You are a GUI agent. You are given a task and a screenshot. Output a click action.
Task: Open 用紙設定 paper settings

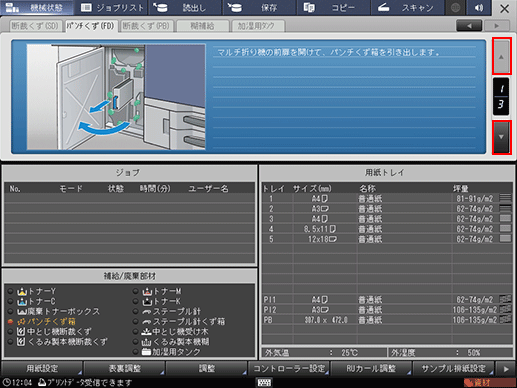pyautogui.click(x=42, y=369)
